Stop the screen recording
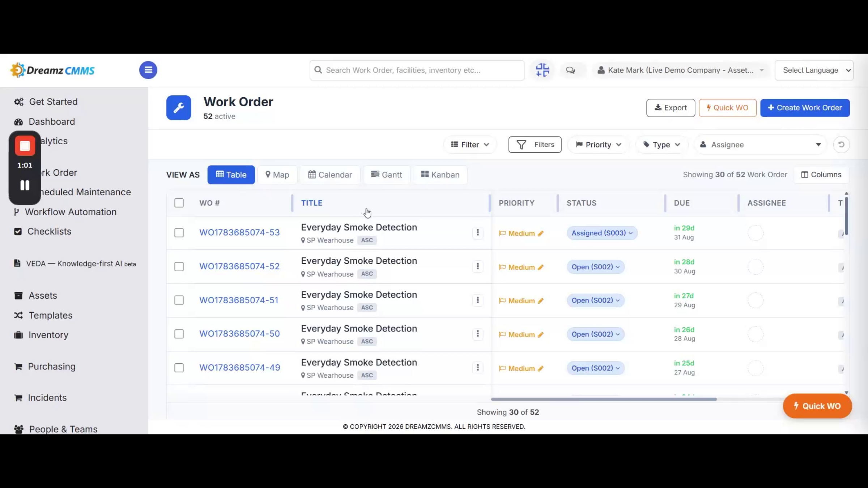This screenshot has height=488, width=868. click(25, 146)
